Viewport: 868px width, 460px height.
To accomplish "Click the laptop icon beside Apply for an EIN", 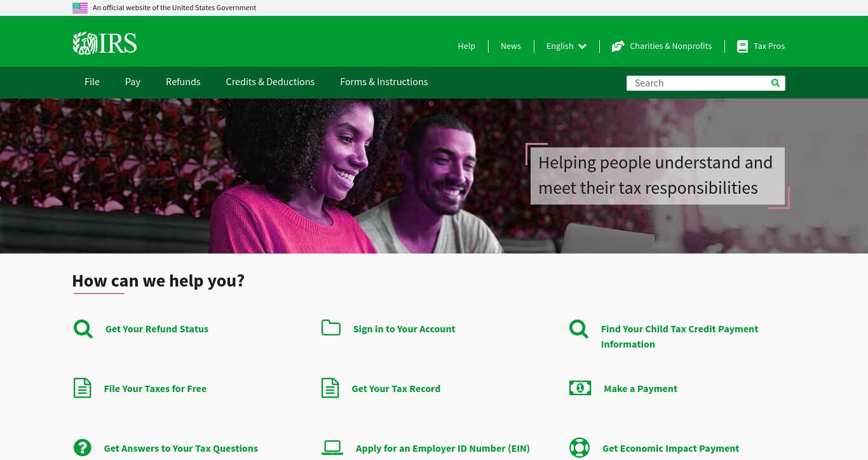I will tap(332, 448).
